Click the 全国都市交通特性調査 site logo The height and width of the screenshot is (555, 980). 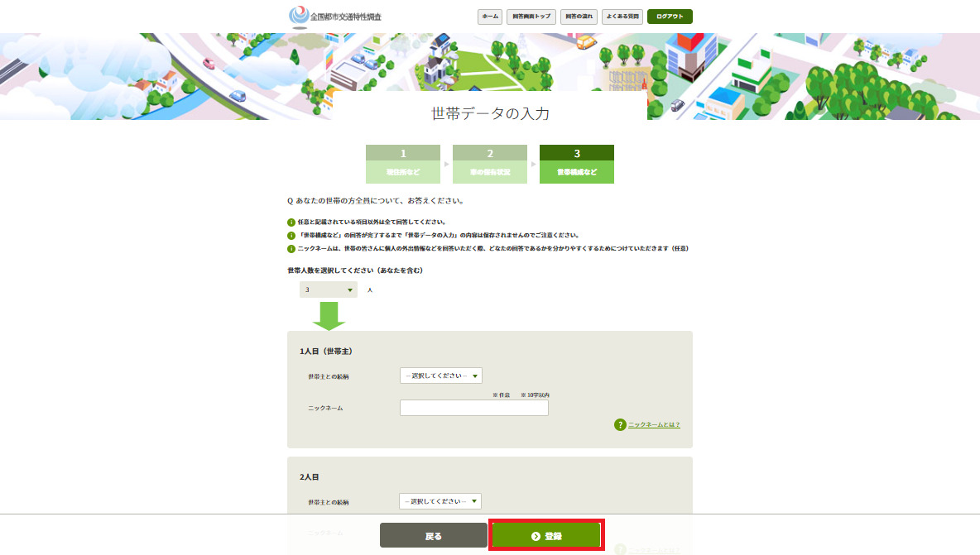coord(335,17)
